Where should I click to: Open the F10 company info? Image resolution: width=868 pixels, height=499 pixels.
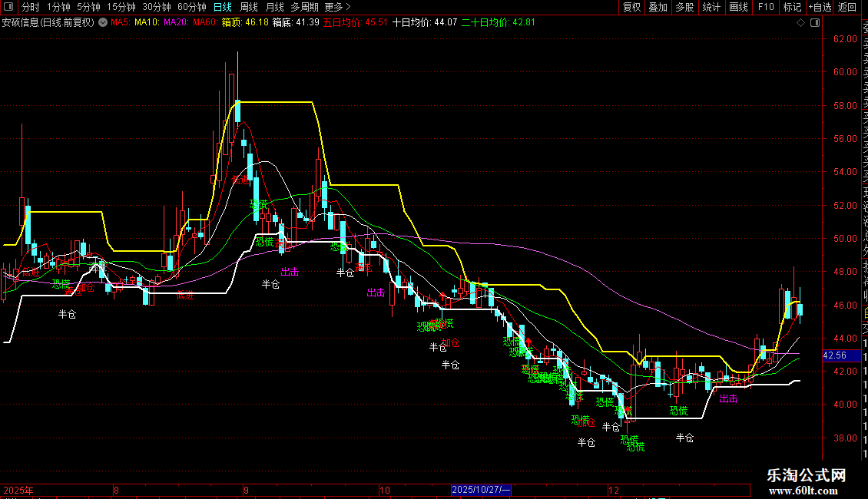(766, 7)
